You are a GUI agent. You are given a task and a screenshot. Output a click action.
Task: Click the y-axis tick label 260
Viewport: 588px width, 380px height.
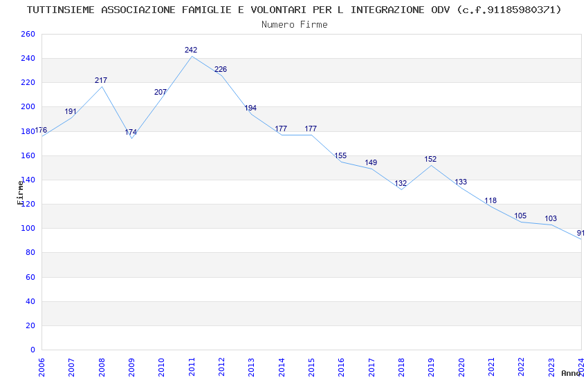pos(28,34)
